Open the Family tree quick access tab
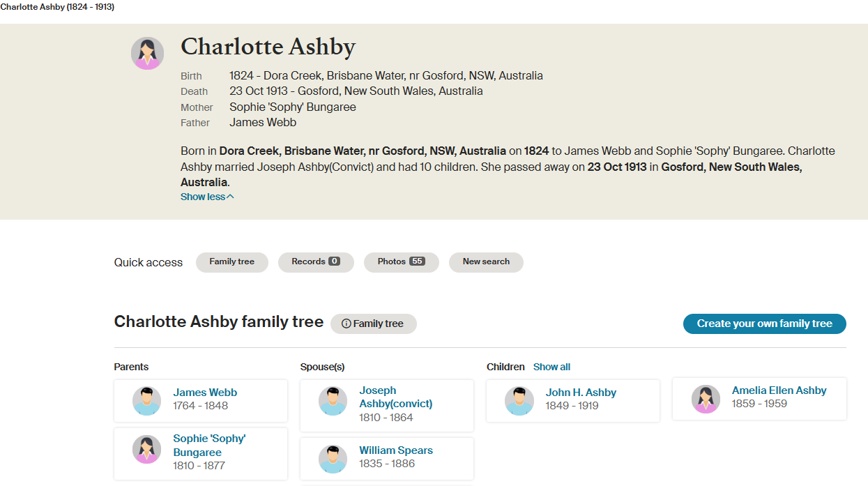The image size is (868, 486). click(x=231, y=262)
